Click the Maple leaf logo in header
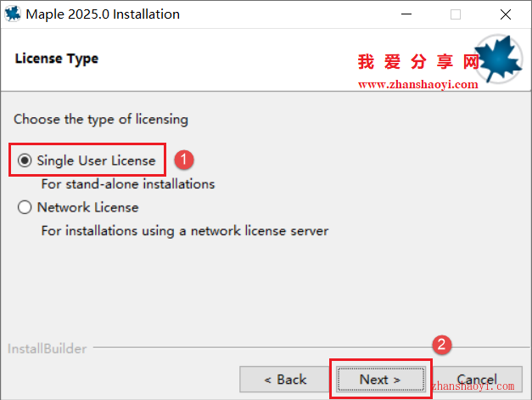Viewport: 532px width, 400px height. click(498, 59)
